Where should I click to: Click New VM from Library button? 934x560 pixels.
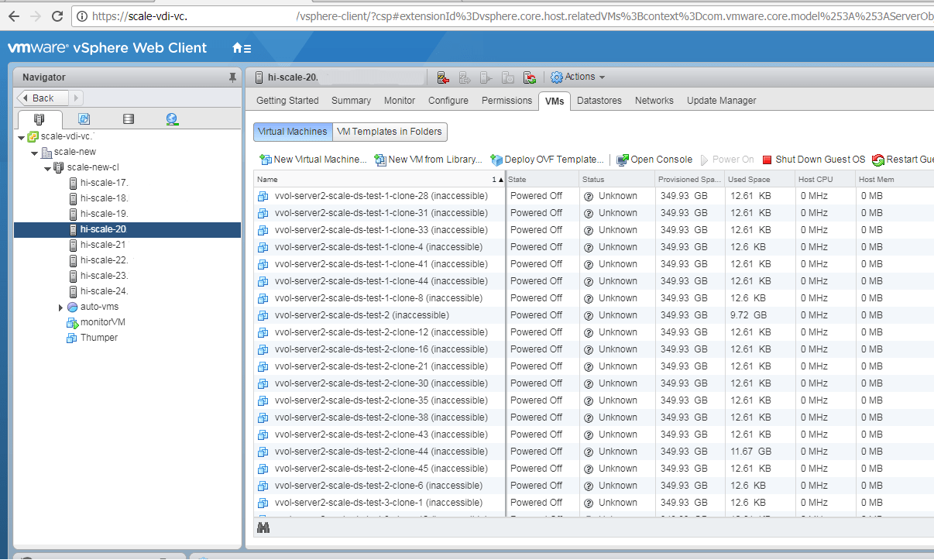(x=428, y=160)
